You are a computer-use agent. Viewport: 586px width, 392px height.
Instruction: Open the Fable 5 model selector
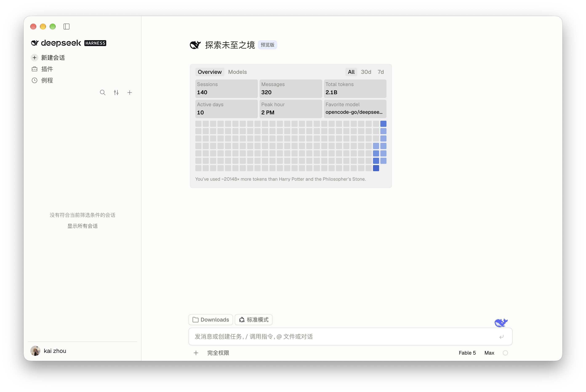coord(467,353)
